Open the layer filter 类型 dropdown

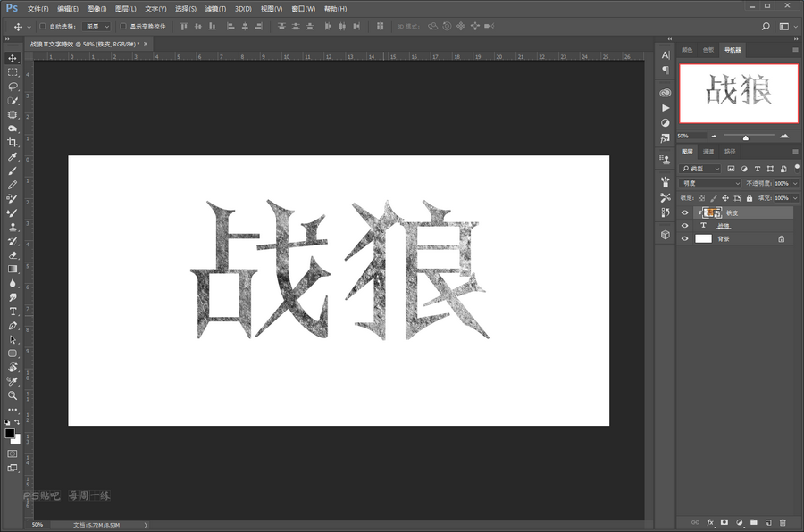[x=700, y=169]
